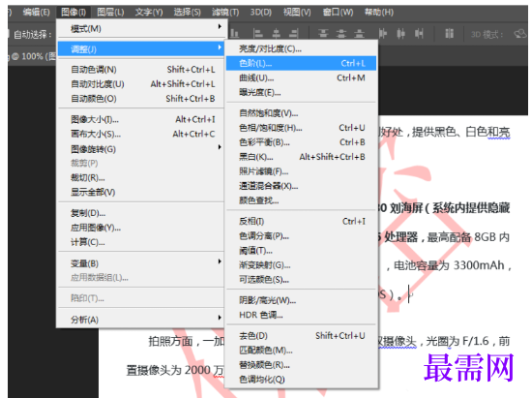Choose 颜色查找... Color Lookup
The image size is (532, 398).
pyautogui.click(x=301, y=200)
